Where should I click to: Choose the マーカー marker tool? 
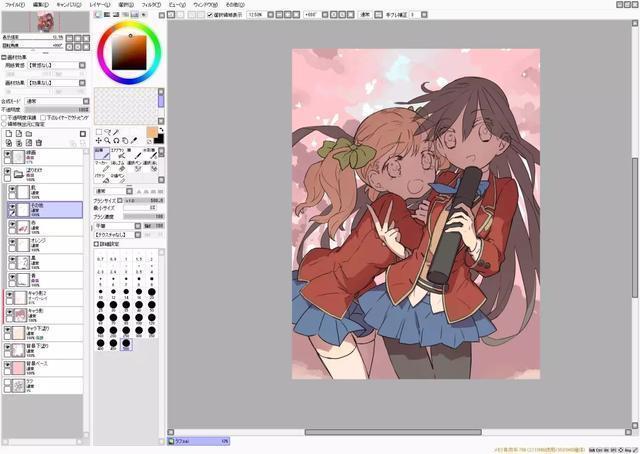tap(102, 166)
